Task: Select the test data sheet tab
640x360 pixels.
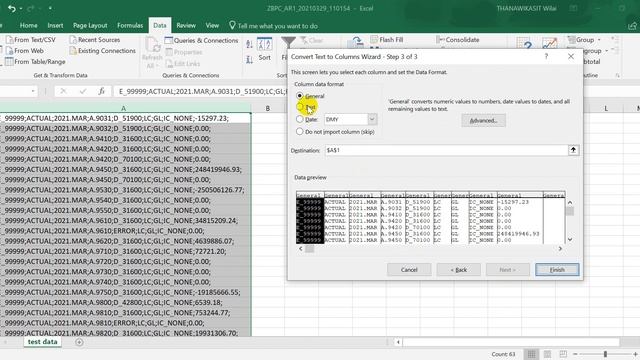Action: tap(42, 342)
